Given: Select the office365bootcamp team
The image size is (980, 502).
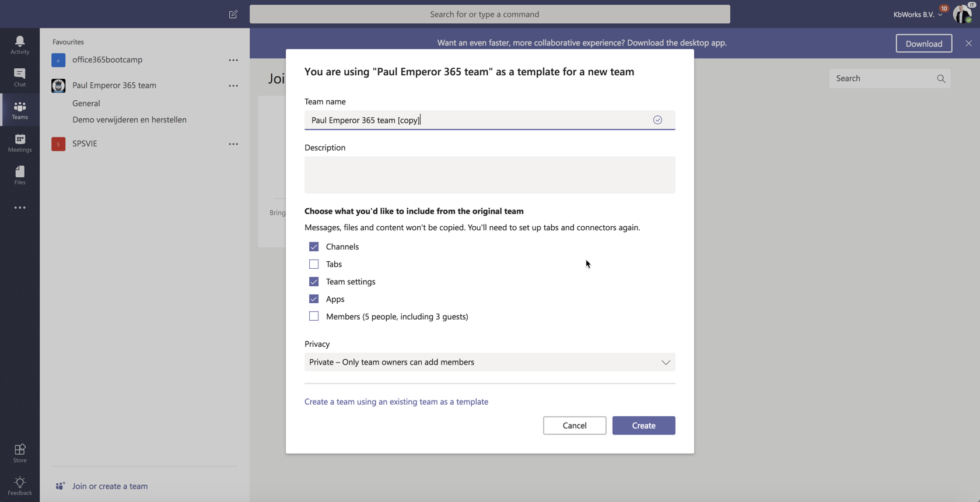Looking at the screenshot, I should [x=107, y=59].
